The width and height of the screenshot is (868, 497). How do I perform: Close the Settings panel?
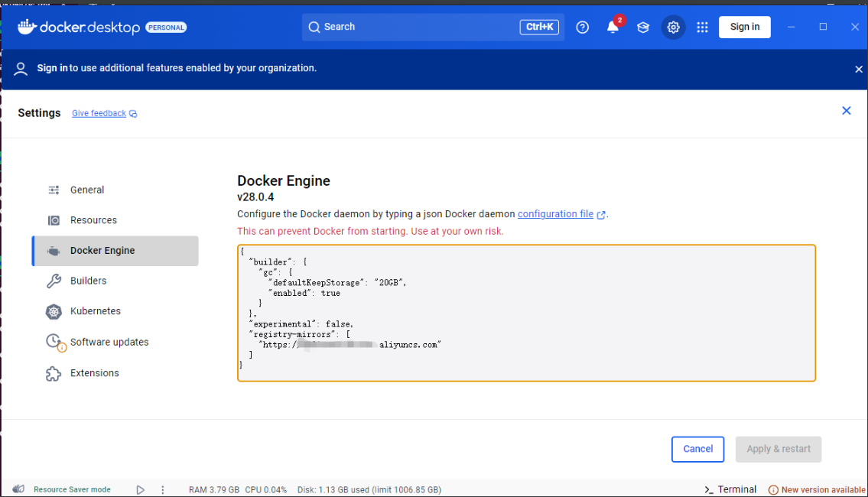pos(847,111)
